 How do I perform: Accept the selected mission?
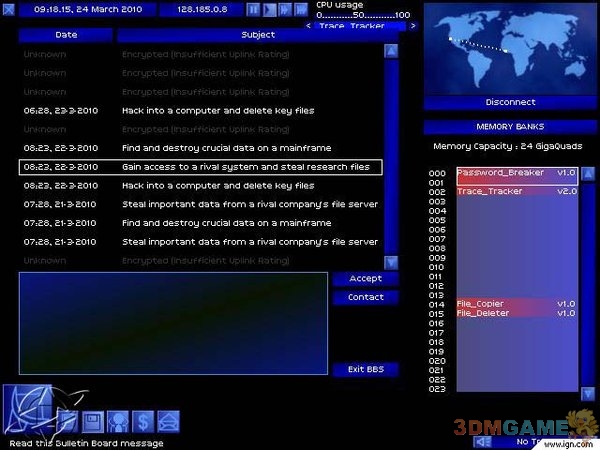click(x=365, y=279)
